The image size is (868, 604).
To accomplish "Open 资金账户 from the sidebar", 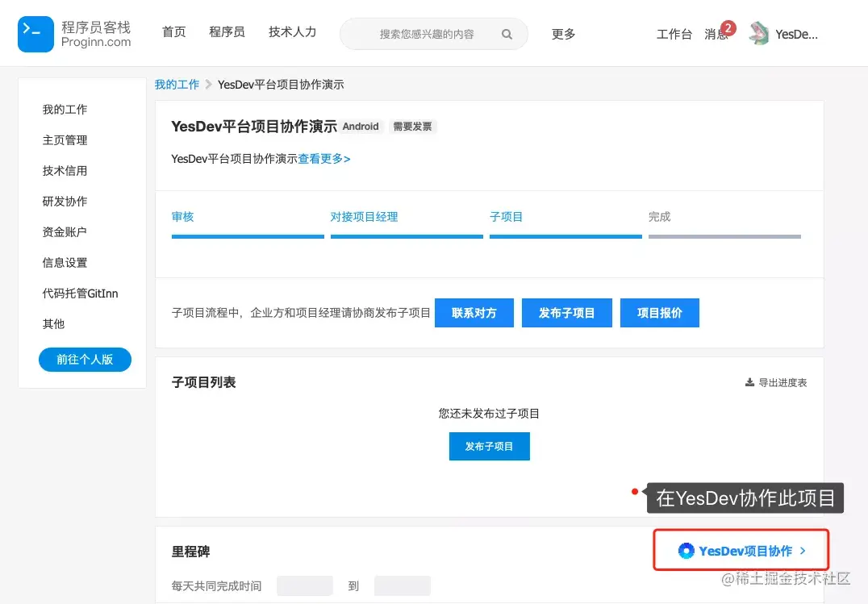I will coord(65,231).
